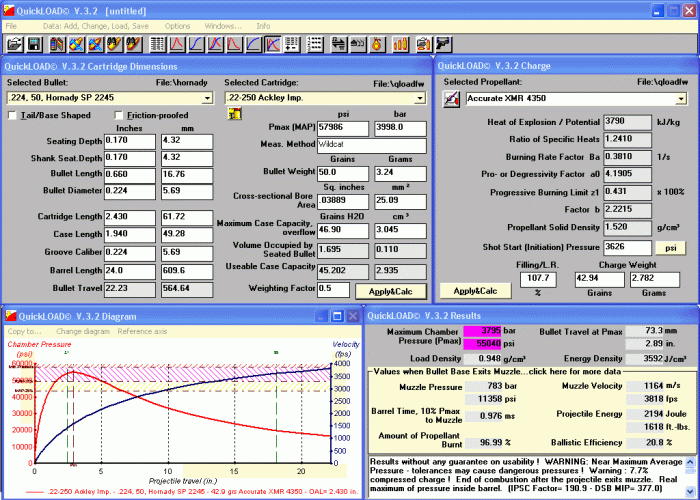Click binoculars icon next to crossed cartridge icon
The image size is (700, 500).
115,44
